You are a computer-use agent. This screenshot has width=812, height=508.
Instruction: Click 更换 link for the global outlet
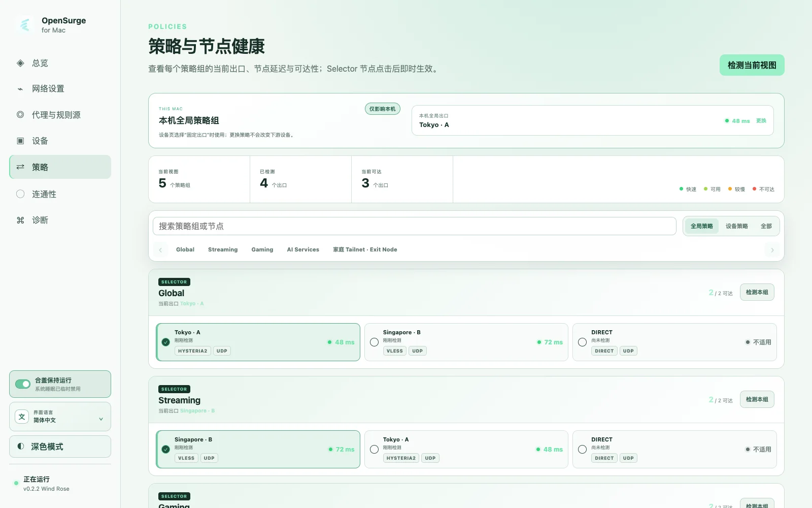tap(761, 121)
